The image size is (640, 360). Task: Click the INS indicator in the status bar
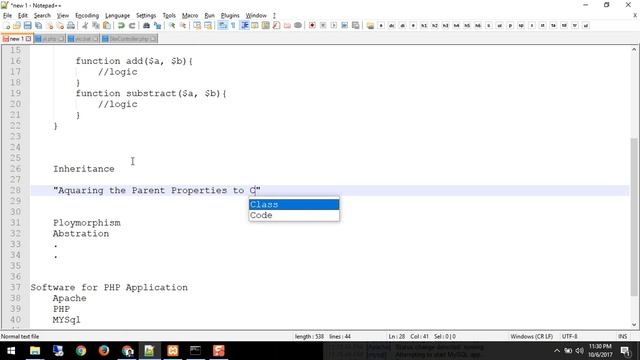(x=622, y=336)
